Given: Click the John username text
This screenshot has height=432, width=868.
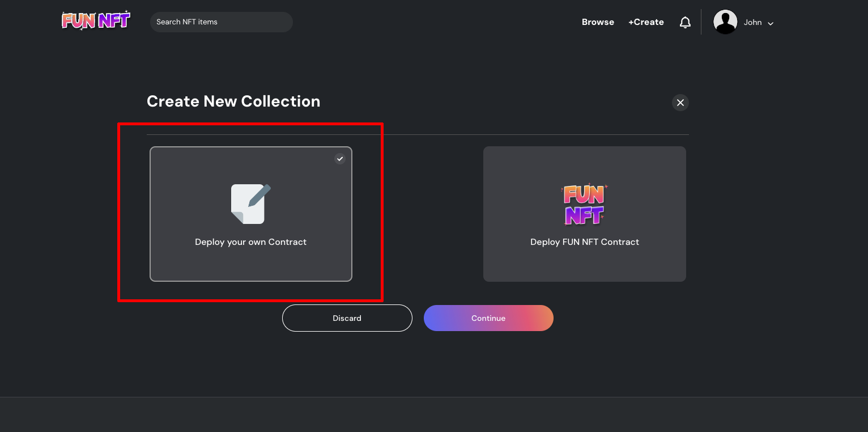Looking at the screenshot, I should point(752,22).
